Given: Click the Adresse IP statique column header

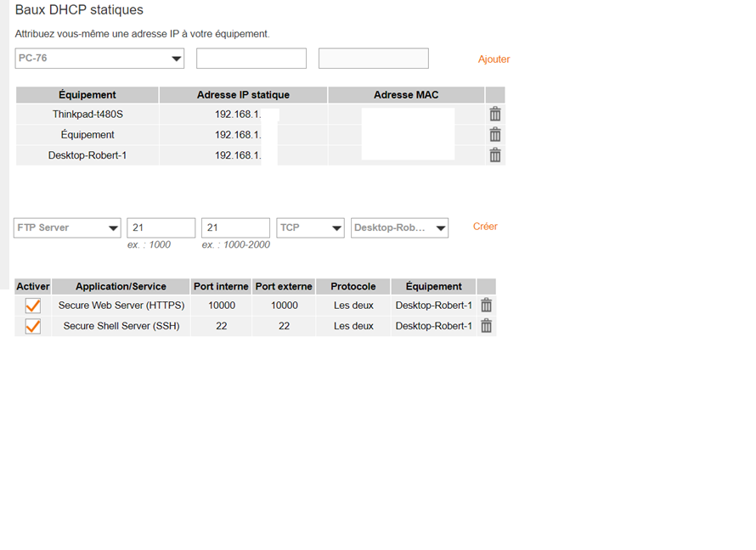Looking at the screenshot, I should 243,95.
